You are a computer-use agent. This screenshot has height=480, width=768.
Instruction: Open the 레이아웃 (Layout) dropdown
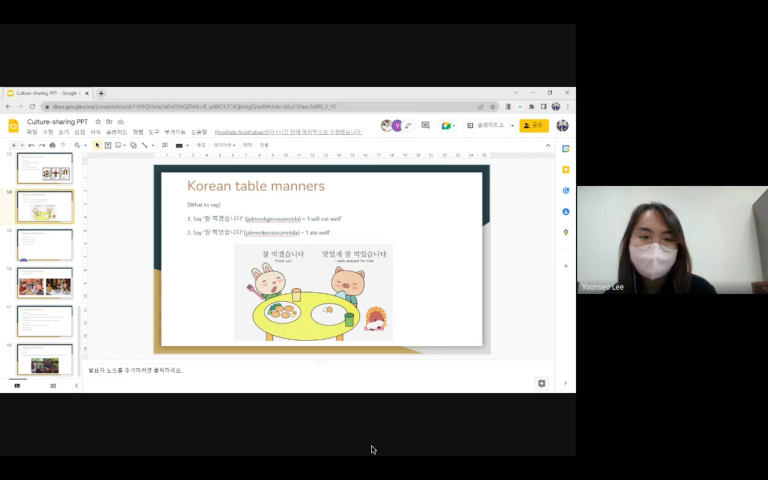[224, 145]
